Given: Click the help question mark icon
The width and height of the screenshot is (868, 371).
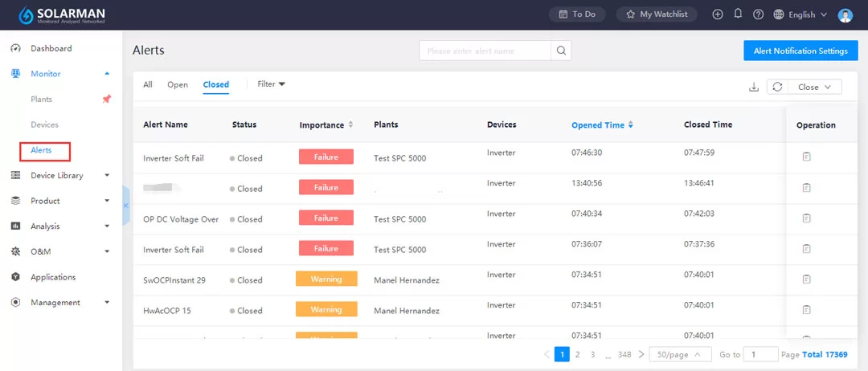Looking at the screenshot, I should tap(758, 14).
